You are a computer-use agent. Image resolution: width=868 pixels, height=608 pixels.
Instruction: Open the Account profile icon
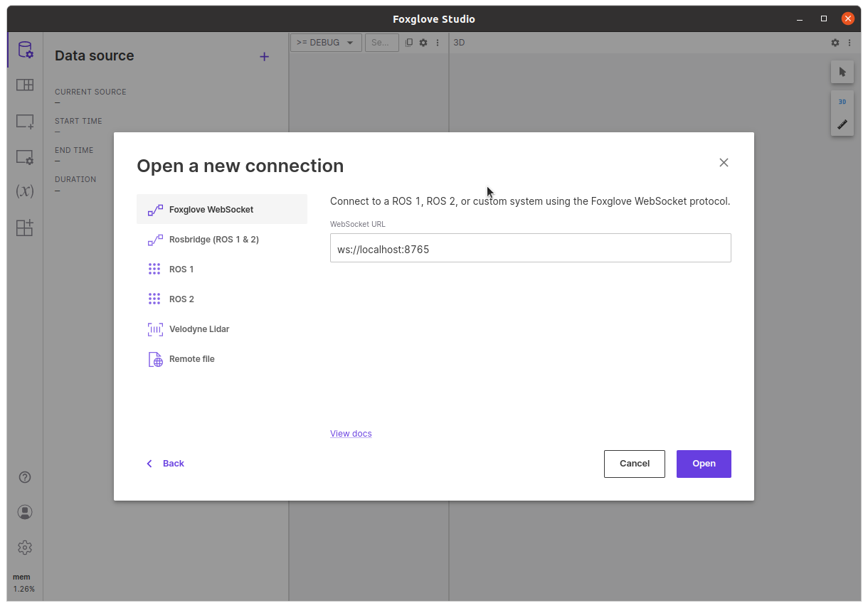tap(25, 512)
